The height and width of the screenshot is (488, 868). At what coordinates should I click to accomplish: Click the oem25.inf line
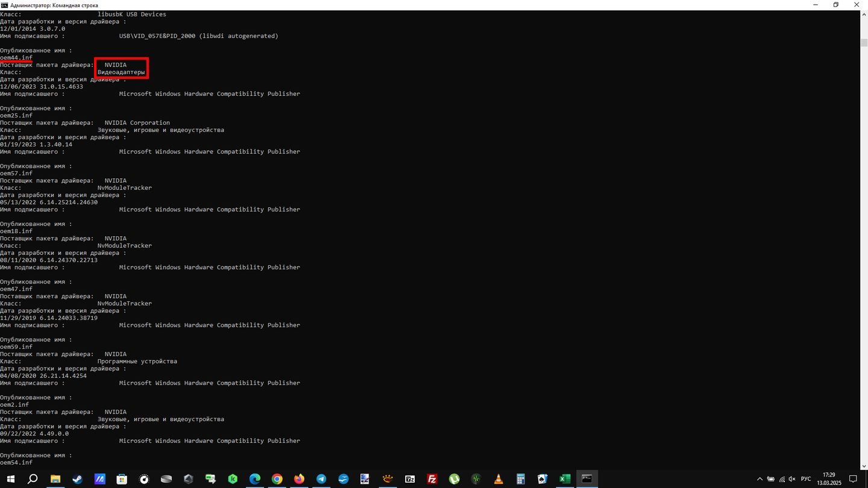(16, 116)
